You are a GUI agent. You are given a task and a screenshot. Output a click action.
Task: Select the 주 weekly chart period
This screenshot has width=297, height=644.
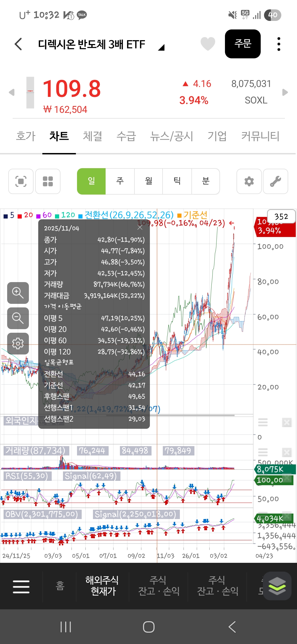point(120,181)
